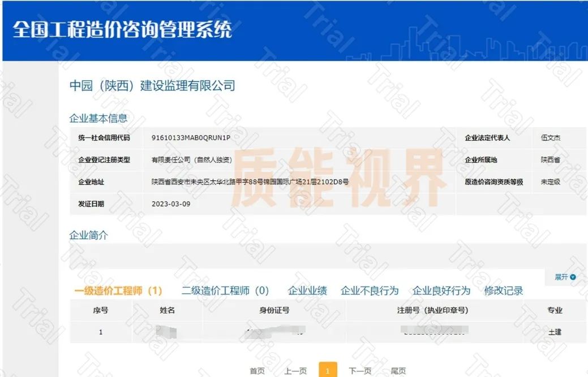The image size is (588, 377).
Task: Expand the 企业简介 section with 展开
Action: point(560,277)
